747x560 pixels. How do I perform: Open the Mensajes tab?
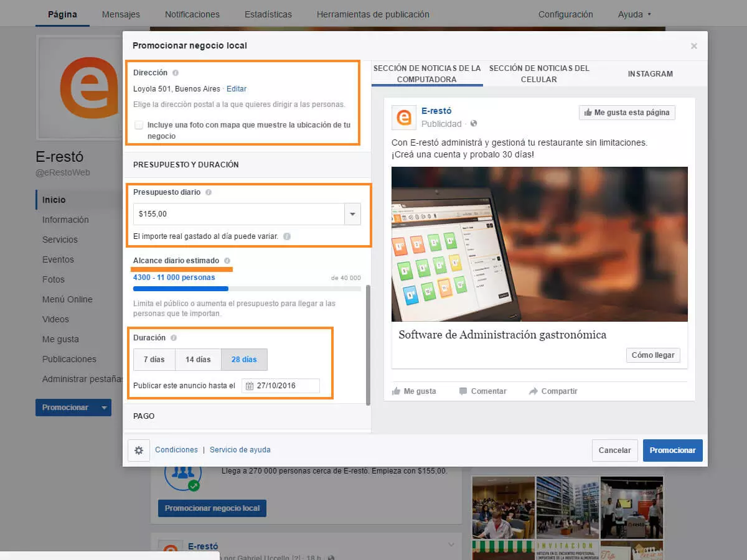coord(121,14)
